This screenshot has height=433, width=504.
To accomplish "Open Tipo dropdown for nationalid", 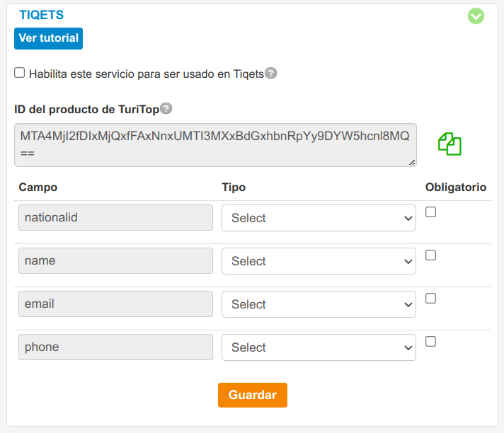I will pos(319,219).
